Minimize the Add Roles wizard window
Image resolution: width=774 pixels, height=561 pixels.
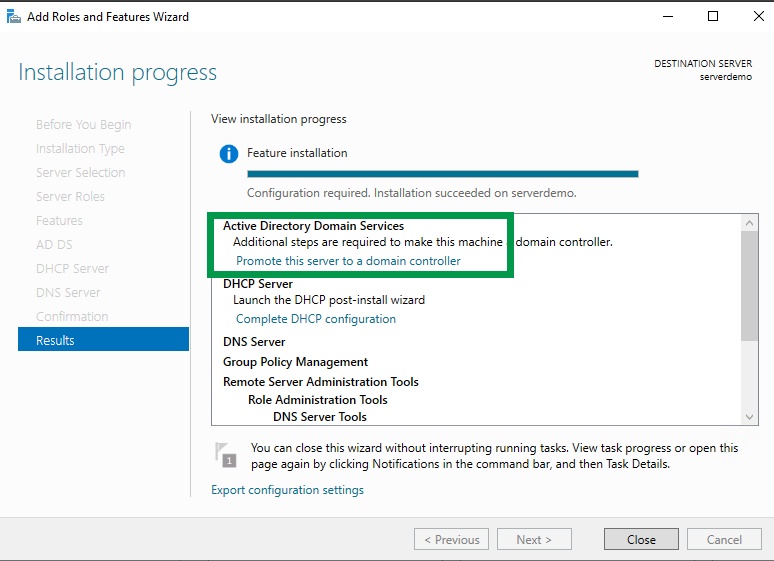(x=666, y=16)
